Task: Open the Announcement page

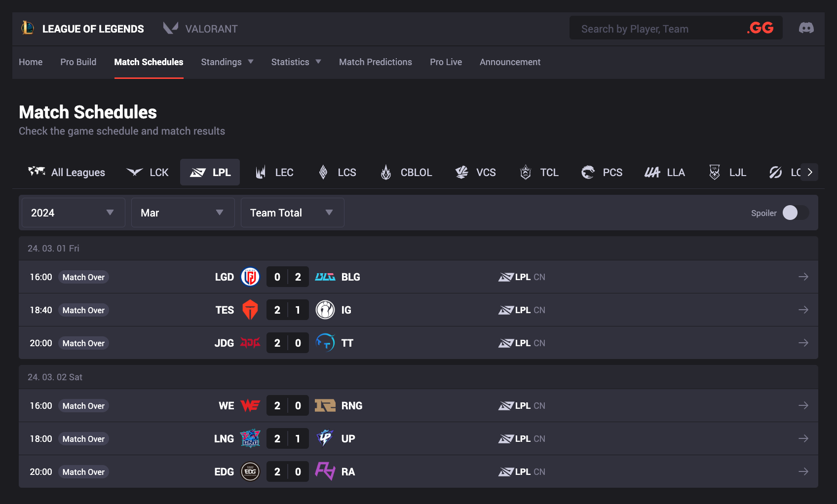Action: coord(510,62)
